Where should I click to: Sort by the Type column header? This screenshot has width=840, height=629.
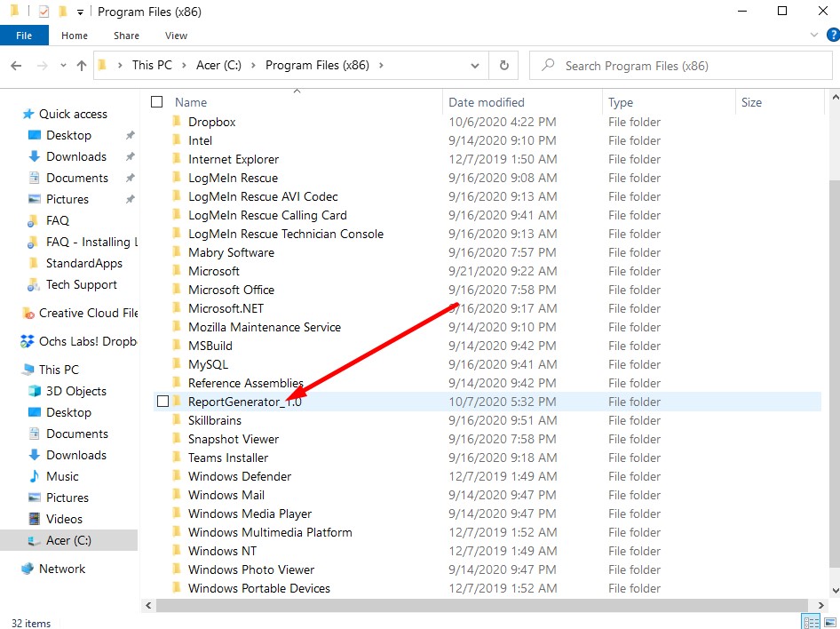(621, 102)
